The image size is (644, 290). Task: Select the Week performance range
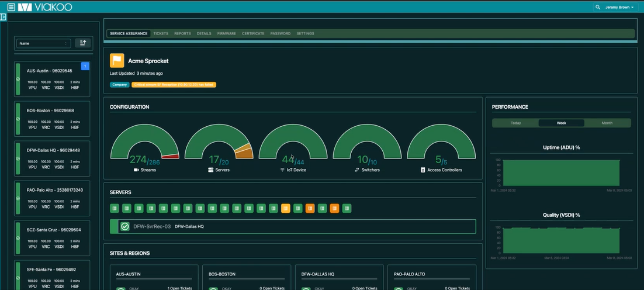click(561, 123)
